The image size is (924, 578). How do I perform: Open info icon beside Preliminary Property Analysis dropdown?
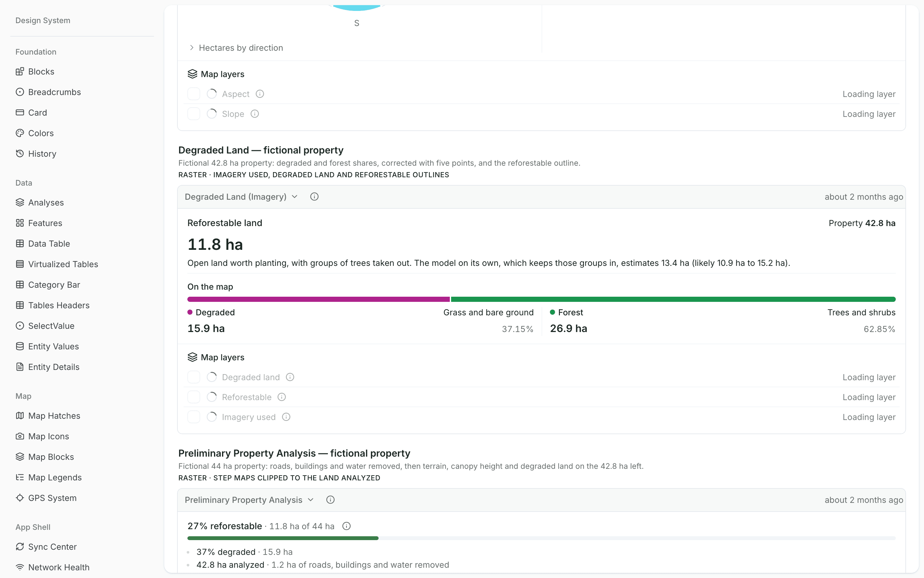pyautogui.click(x=330, y=500)
